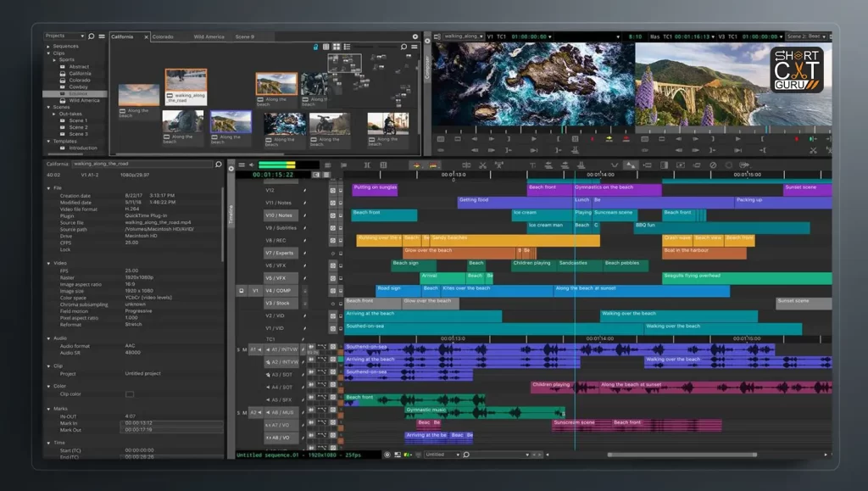Play the record monitor sequence

737,139
